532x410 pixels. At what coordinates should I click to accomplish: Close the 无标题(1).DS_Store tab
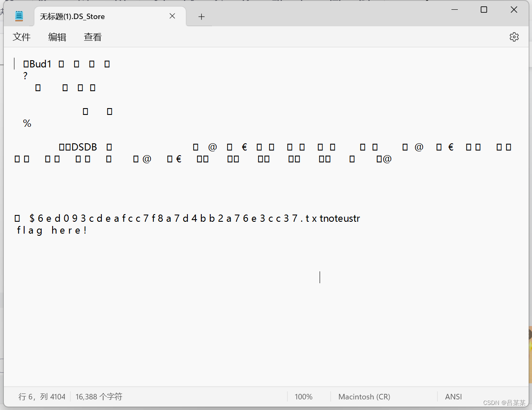(172, 16)
